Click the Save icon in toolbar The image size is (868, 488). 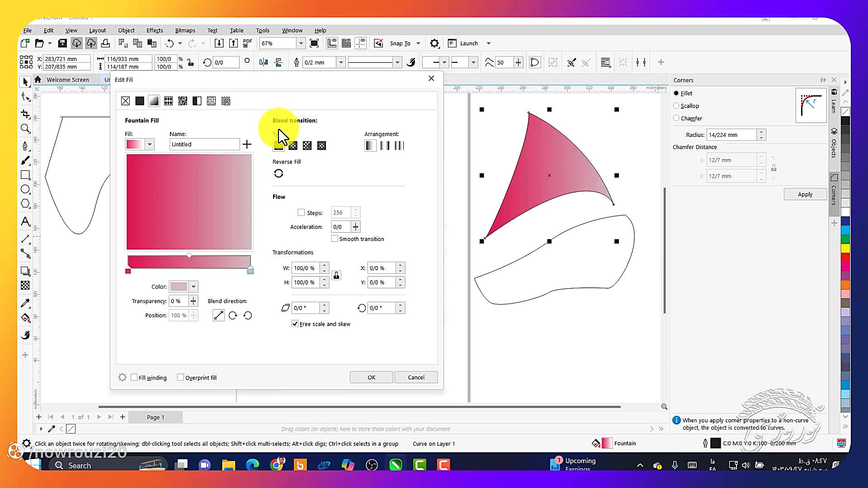(x=62, y=43)
